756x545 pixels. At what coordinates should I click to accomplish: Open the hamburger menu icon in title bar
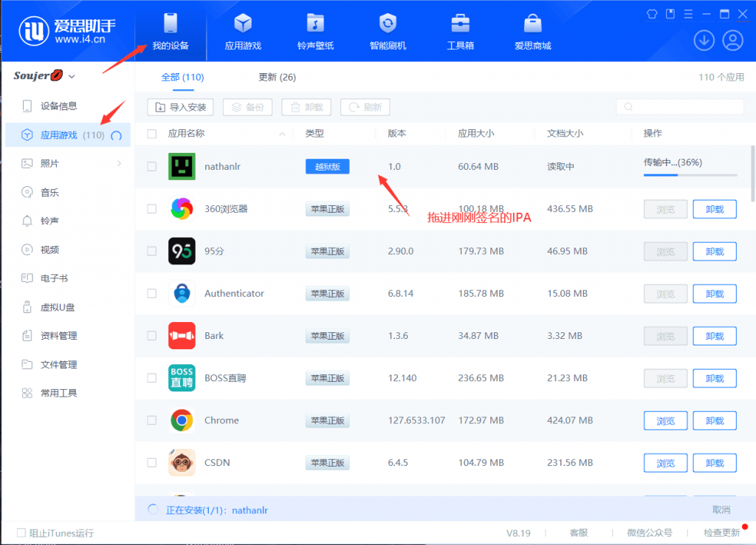(x=689, y=14)
